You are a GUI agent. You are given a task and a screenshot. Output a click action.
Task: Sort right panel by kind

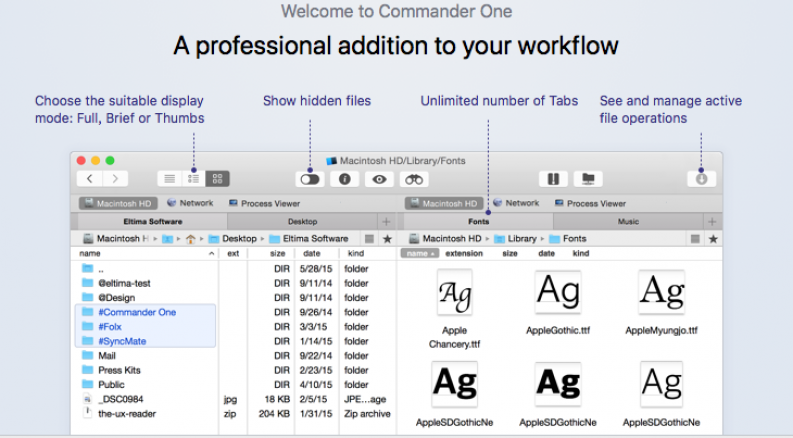point(581,253)
